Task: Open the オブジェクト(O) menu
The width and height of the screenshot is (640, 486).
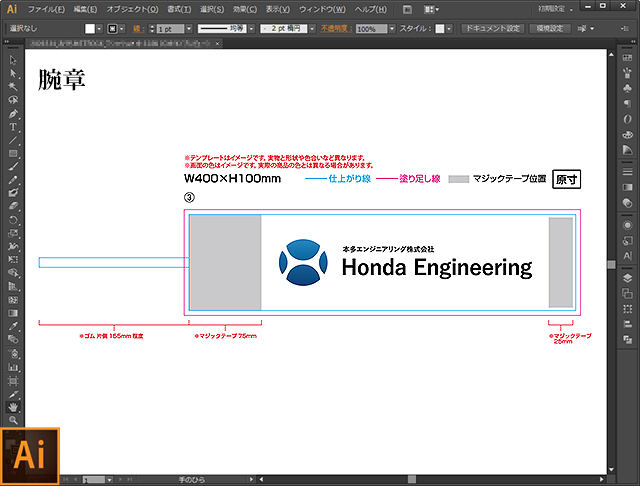Action: 132,9
